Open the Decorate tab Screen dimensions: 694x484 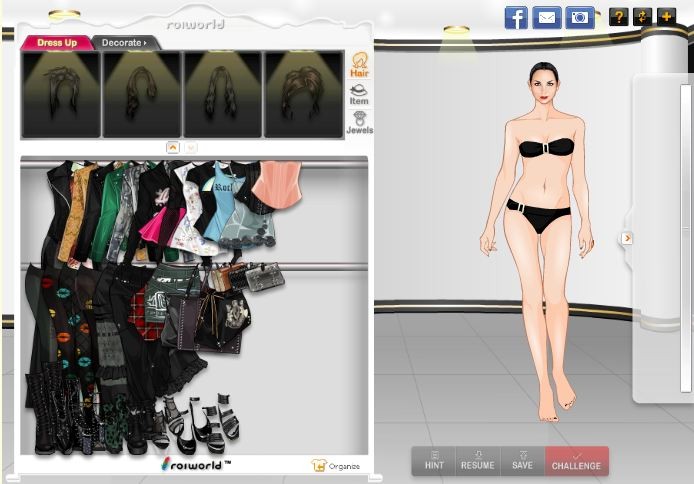click(123, 43)
